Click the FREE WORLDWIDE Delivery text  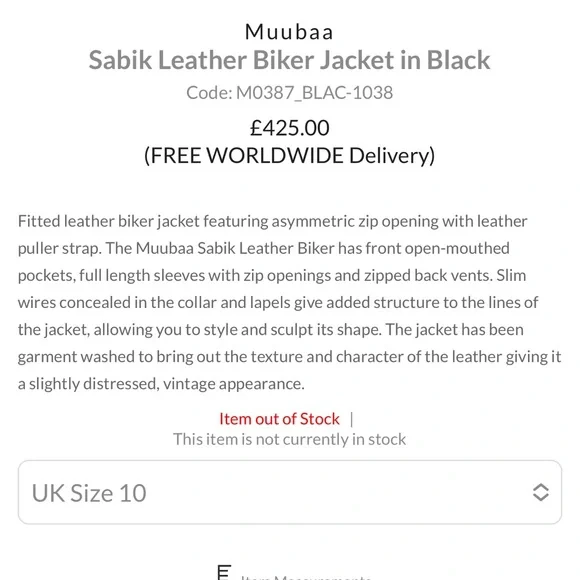[x=289, y=155]
